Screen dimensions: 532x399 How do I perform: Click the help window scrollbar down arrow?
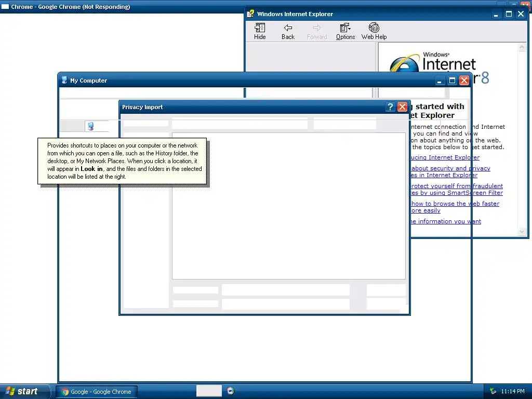[x=522, y=231]
